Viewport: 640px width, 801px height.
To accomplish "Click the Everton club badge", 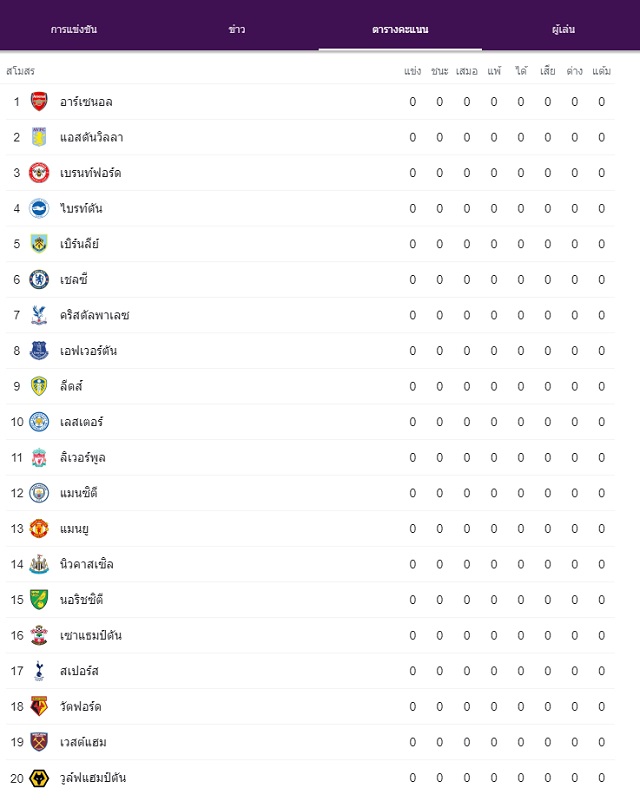I will [39, 351].
